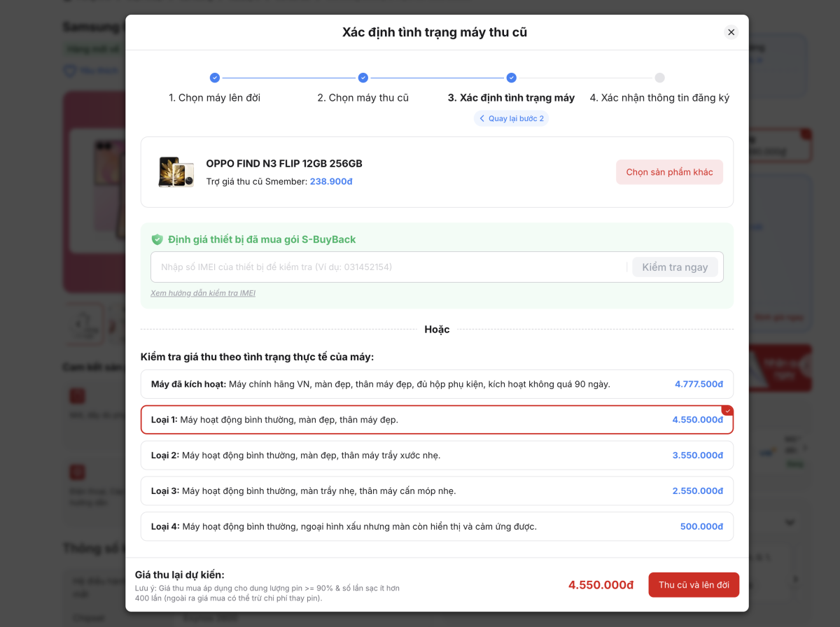The width and height of the screenshot is (840, 627).
Task: Click step 3 checkmark circle indicator
Action: pyautogui.click(x=512, y=78)
